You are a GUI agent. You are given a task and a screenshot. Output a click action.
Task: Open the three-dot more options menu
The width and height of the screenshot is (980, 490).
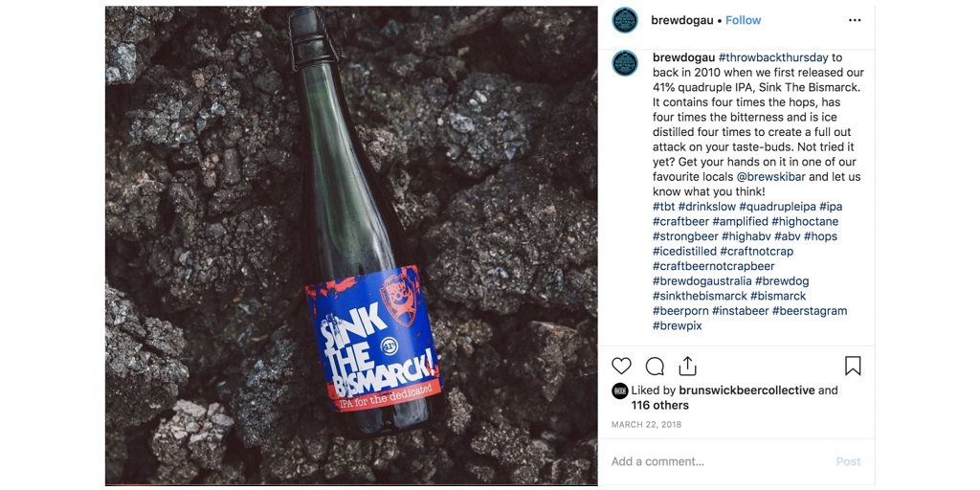(x=855, y=20)
